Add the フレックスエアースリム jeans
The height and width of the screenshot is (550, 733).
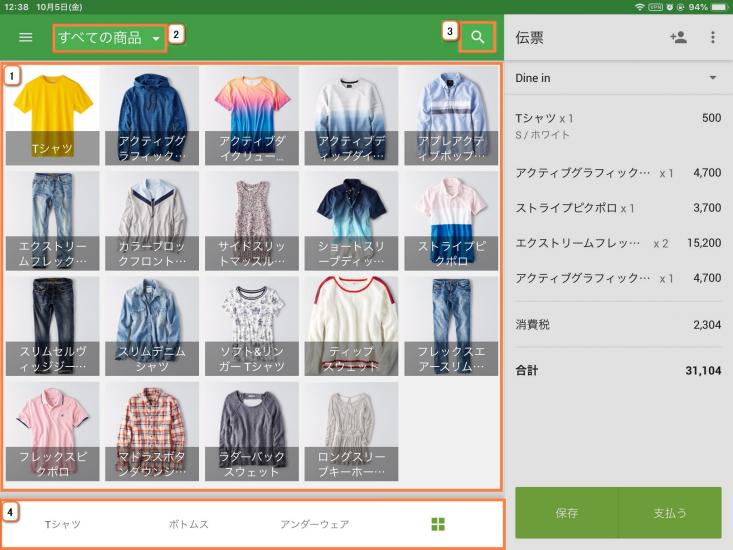(451, 326)
